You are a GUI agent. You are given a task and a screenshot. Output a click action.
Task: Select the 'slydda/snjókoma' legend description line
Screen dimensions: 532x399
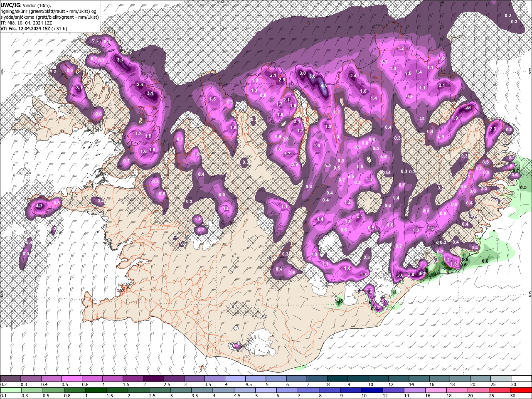(x=49, y=17)
